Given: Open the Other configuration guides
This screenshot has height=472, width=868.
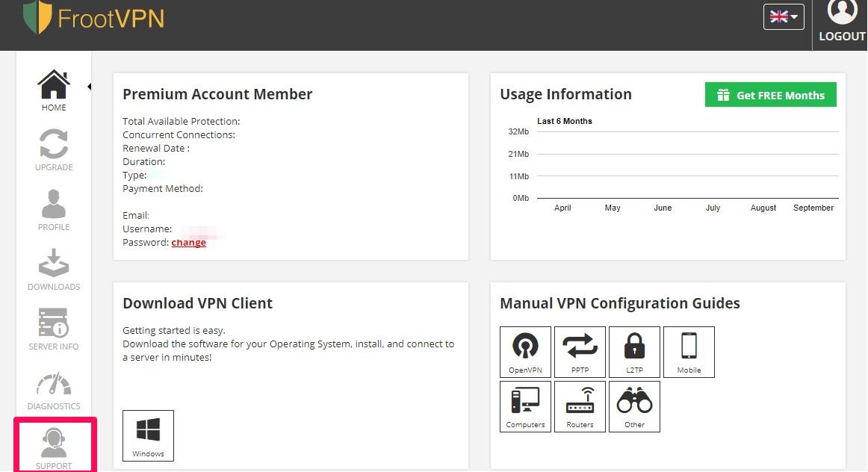Looking at the screenshot, I should pyautogui.click(x=634, y=406).
